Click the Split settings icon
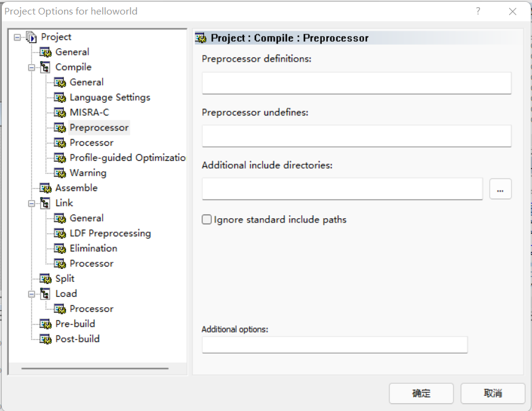 click(45, 279)
